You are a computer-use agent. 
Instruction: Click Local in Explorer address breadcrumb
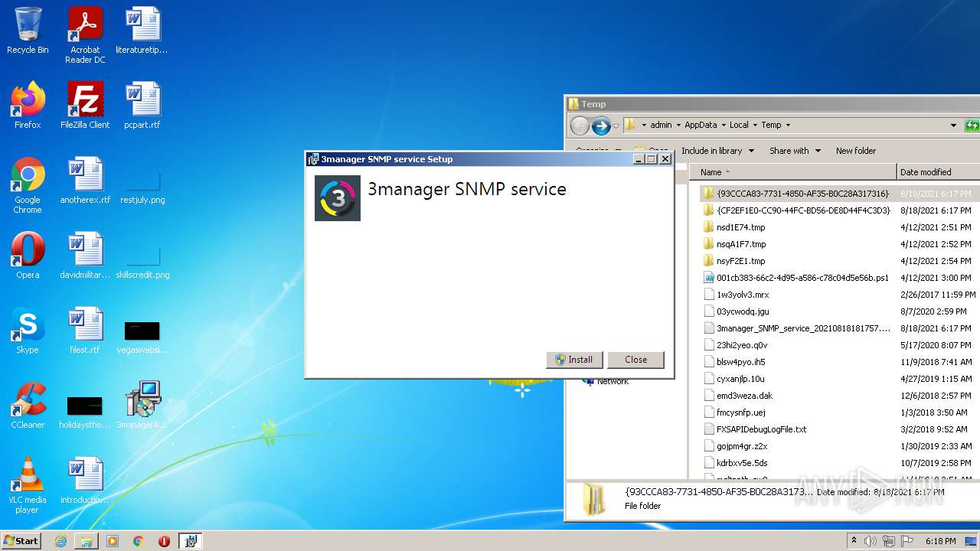click(x=739, y=126)
